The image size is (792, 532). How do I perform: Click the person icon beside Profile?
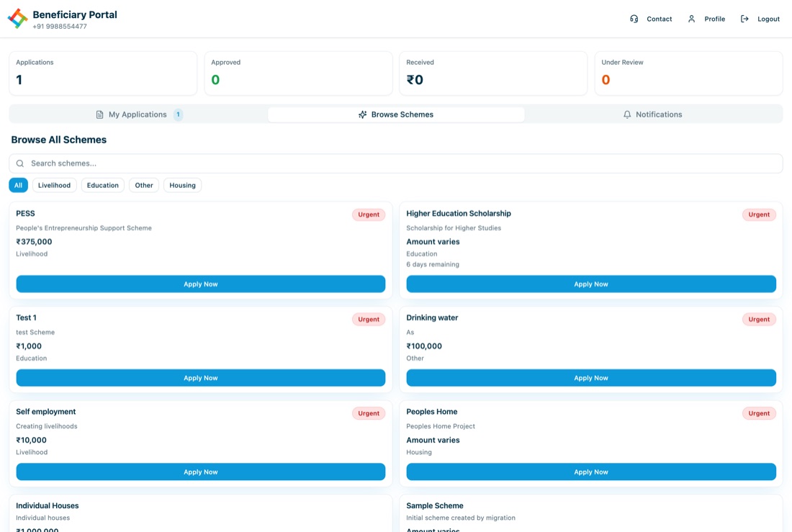point(691,19)
